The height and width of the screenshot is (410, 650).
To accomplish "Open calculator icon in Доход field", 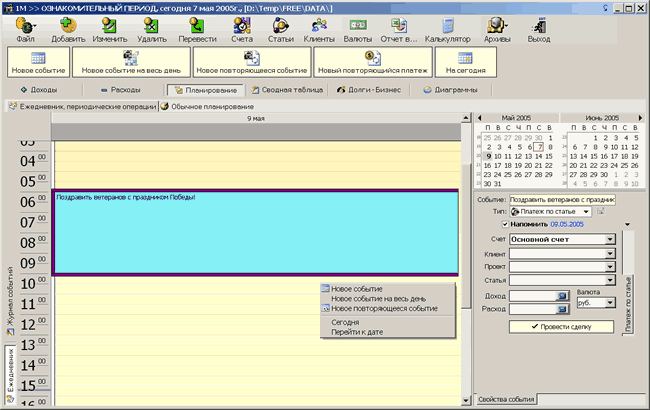I will click(562, 296).
